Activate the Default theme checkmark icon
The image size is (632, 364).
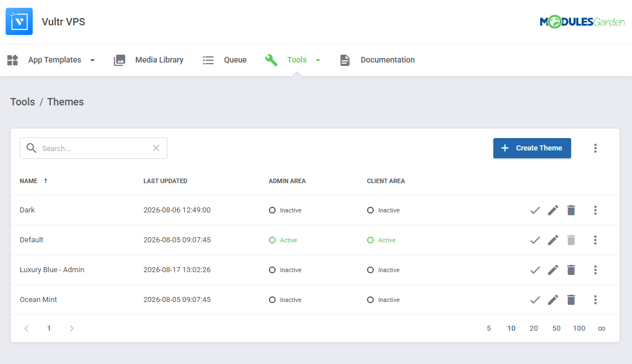pos(535,240)
